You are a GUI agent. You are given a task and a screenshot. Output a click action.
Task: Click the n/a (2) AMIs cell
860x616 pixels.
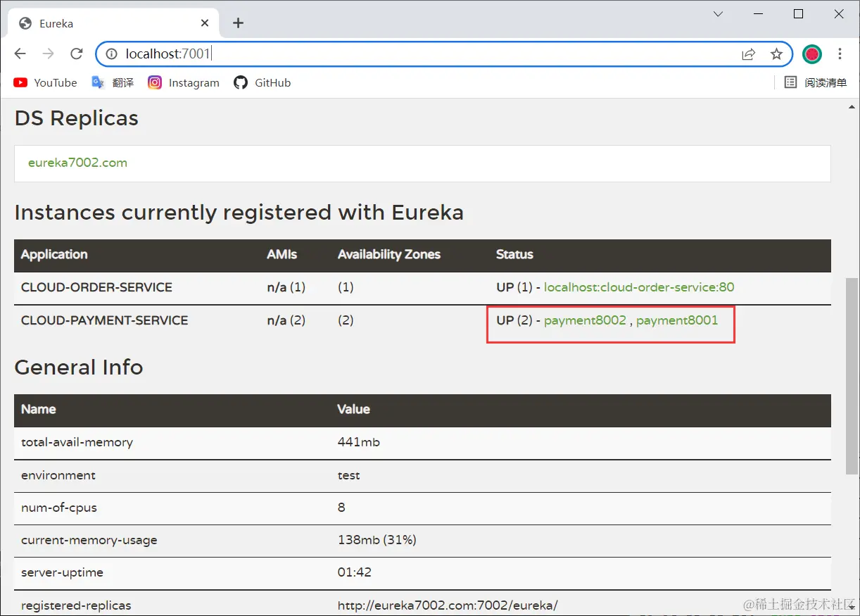coord(286,320)
